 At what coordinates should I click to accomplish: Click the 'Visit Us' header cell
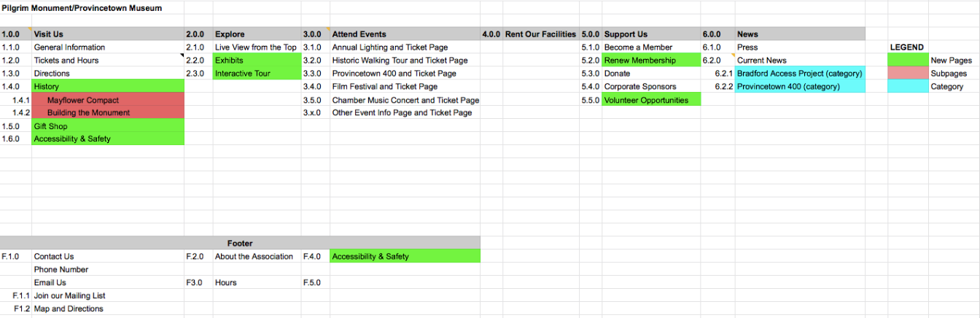[108, 34]
